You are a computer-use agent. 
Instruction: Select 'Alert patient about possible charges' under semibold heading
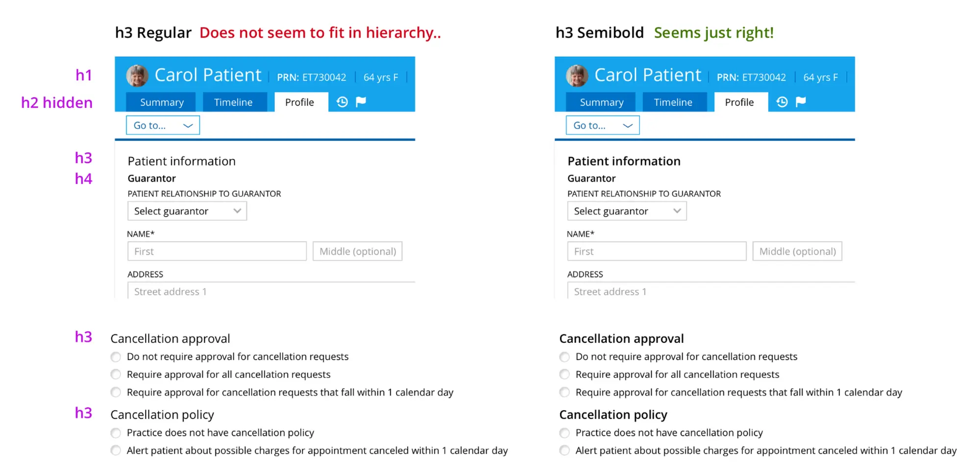point(564,450)
